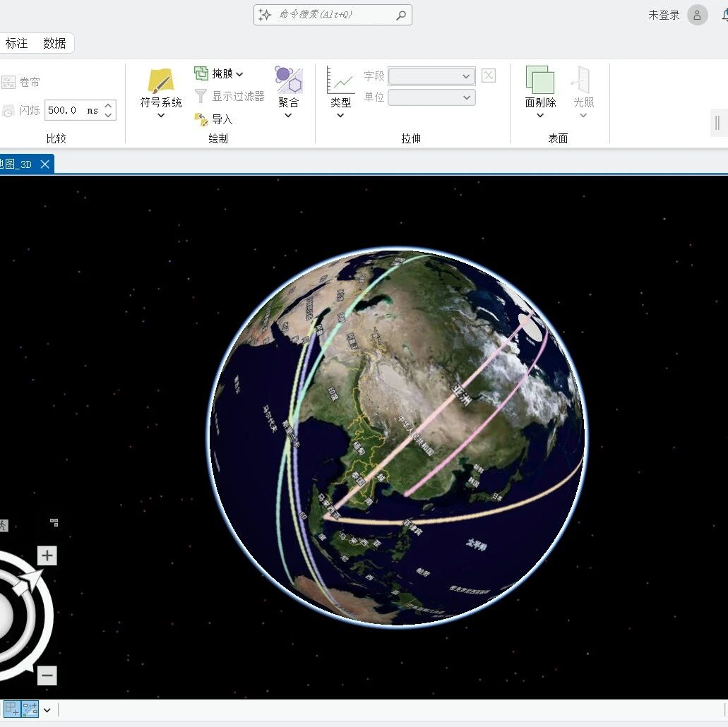Image resolution: width=728 pixels, height=727 pixels.
Task: Select the 掩膜 masking icon
Action: (201, 73)
